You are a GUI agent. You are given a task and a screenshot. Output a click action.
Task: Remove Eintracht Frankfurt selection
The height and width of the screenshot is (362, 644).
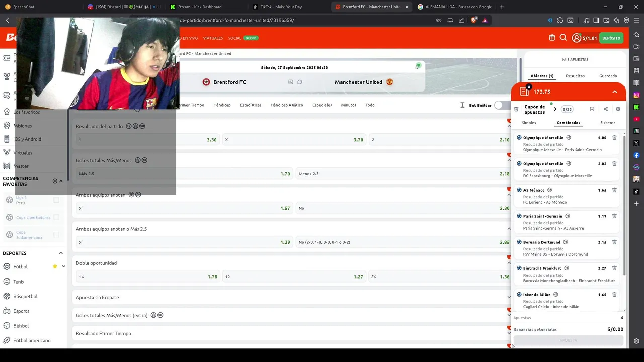614,268
